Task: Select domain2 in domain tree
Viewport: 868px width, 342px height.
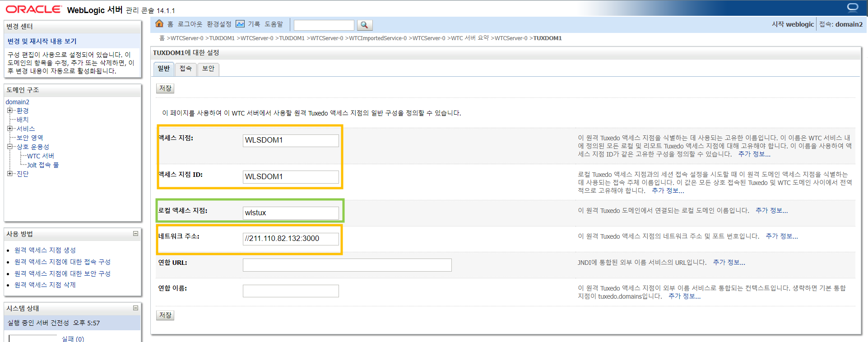Action: 17,102
